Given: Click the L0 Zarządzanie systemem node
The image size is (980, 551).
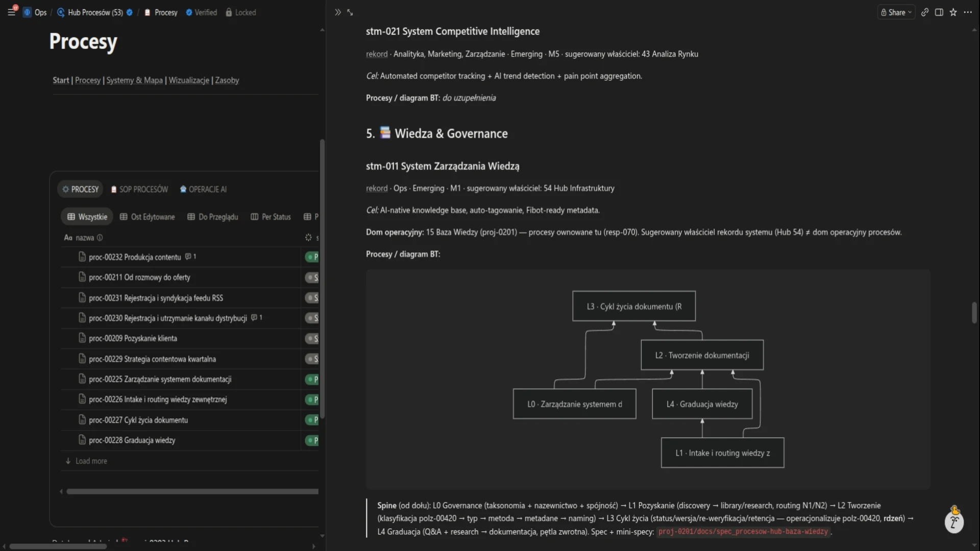Looking at the screenshot, I should tap(575, 404).
